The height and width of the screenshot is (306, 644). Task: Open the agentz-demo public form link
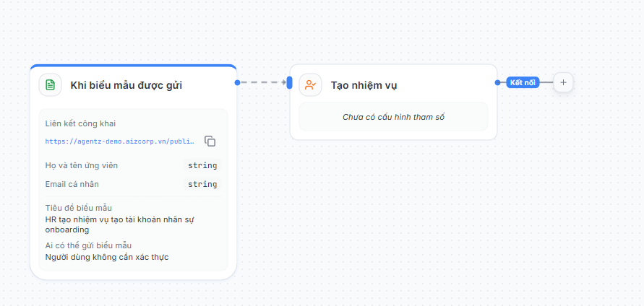point(120,141)
